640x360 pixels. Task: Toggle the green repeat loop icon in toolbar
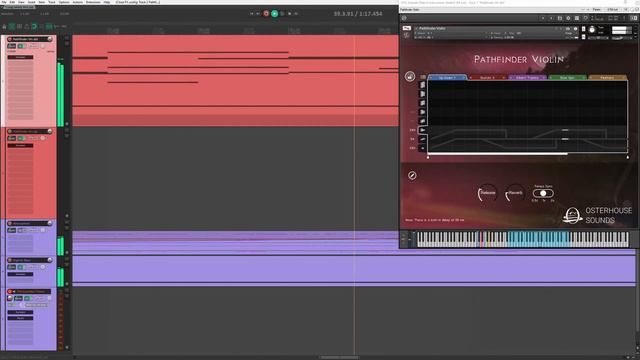[x=34, y=27]
